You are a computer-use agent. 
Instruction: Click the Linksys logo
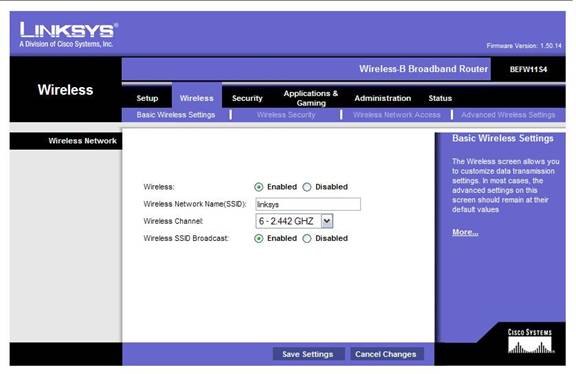68,35
